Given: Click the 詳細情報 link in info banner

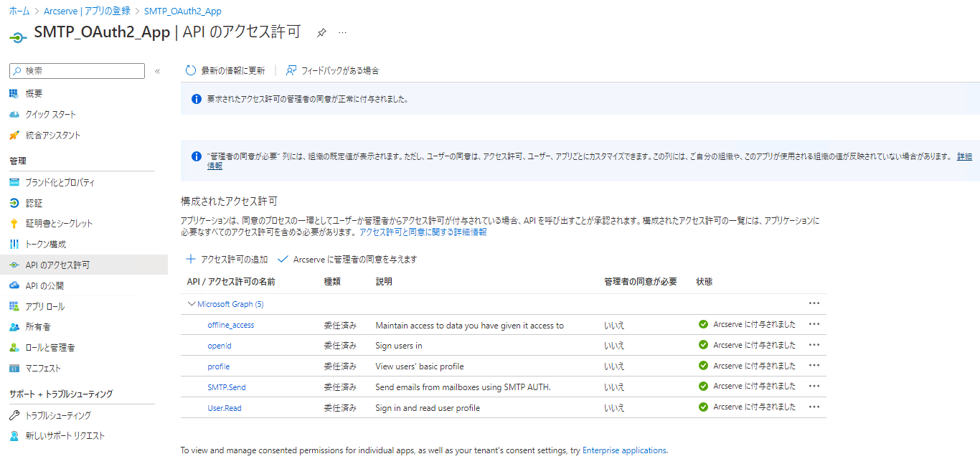Looking at the screenshot, I should (x=964, y=156).
